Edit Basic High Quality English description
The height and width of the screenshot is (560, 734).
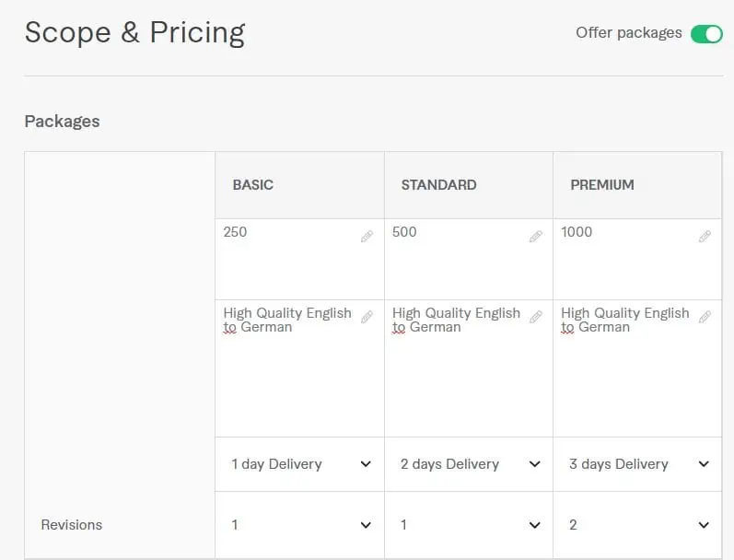tap(299, 368)
